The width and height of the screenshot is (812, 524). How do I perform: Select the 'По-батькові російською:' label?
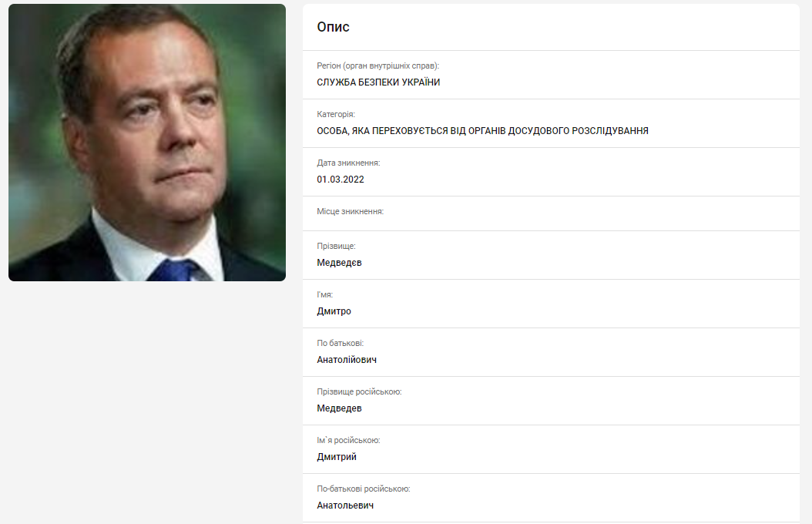pos(364,489)
